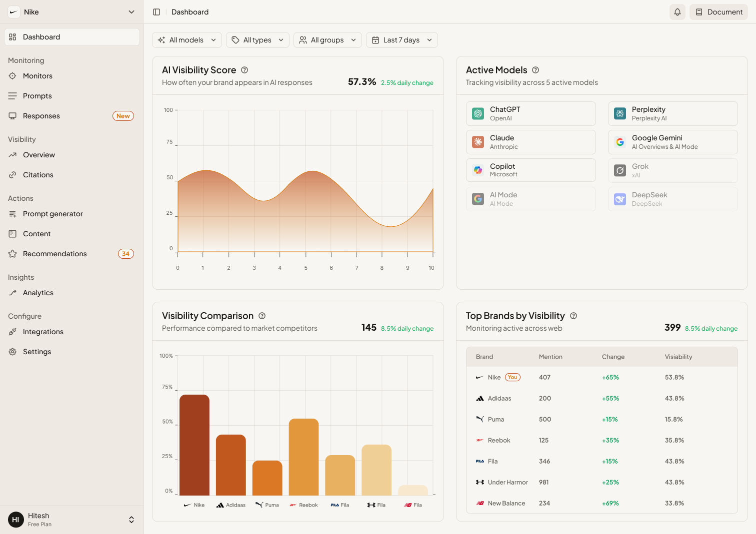Open the notifications bell
This screenshot has width=756, height=534.
[677, 12]
